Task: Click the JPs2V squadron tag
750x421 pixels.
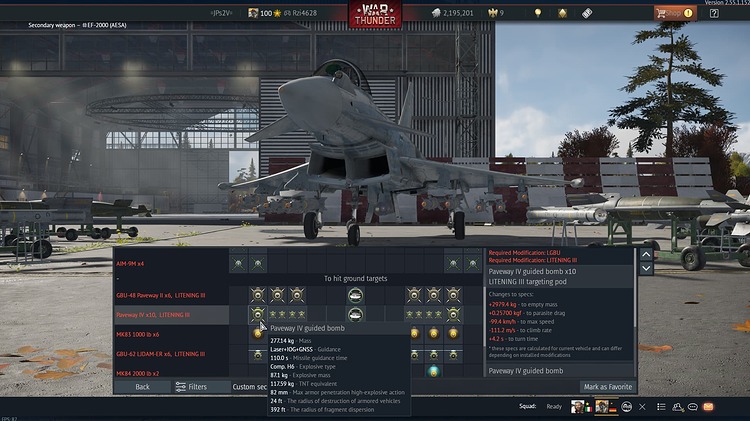Action: click(x=221, y=13)
